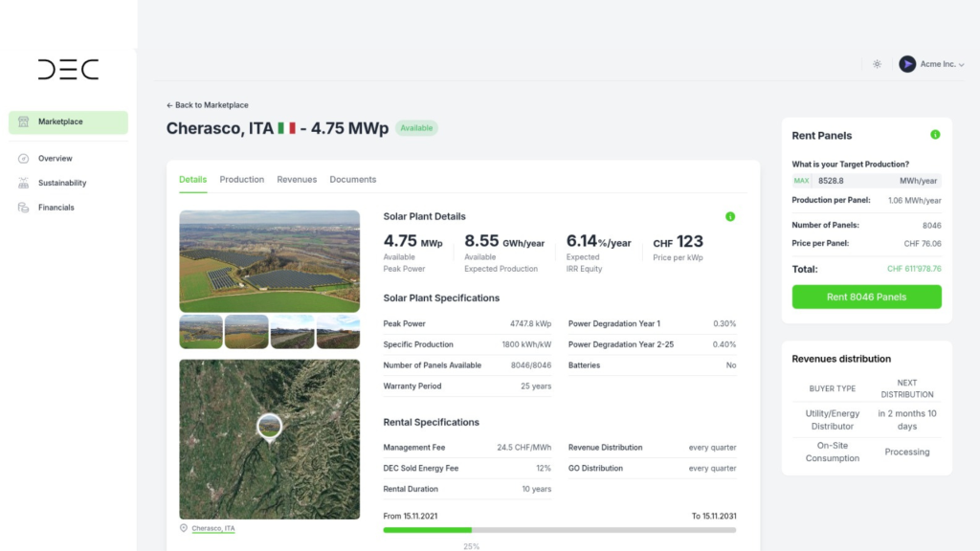This screenshot has width=980, height=551.
Task: Click info icon in Rent Panels card
Action: [935, 135]
